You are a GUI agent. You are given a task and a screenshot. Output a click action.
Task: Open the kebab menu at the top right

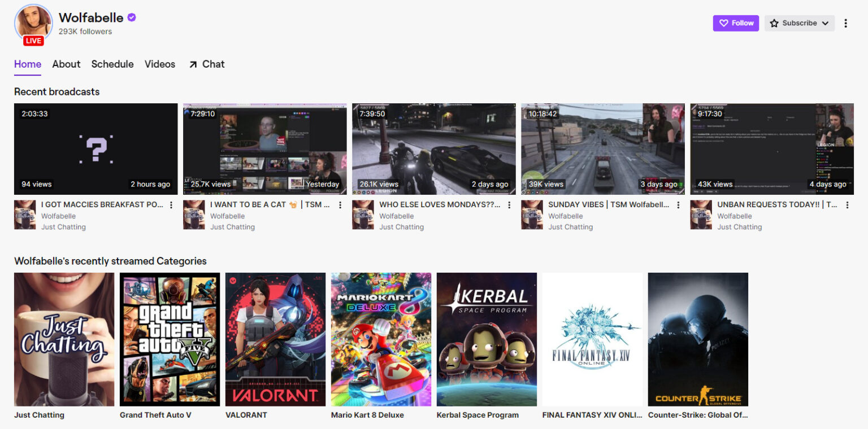click(846, 23)
